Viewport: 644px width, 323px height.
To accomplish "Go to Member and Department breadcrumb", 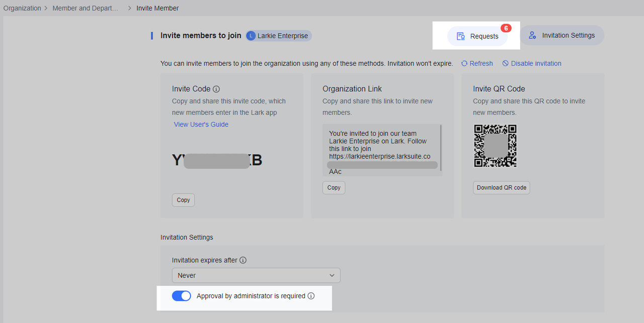I will coord(86,8).
